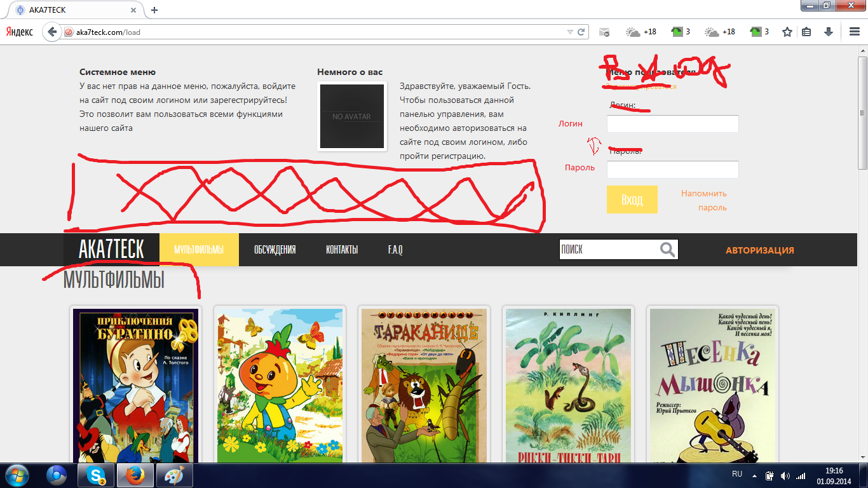Show the bookmarks list icon

coord(806,32)
